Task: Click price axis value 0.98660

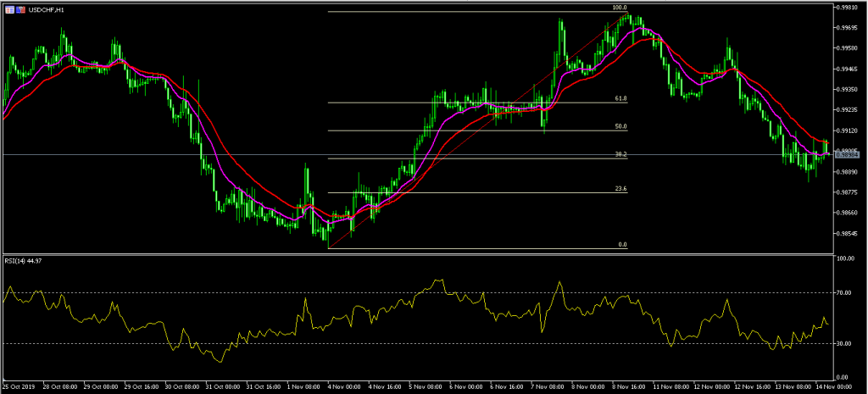Action: 847,213
